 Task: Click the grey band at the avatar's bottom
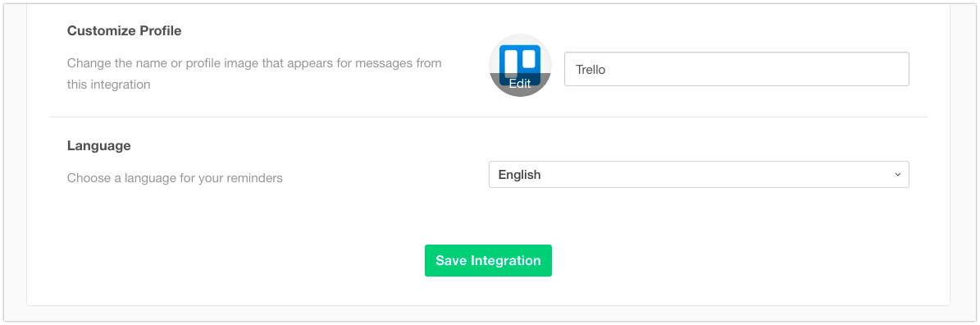tap(520, 85)
